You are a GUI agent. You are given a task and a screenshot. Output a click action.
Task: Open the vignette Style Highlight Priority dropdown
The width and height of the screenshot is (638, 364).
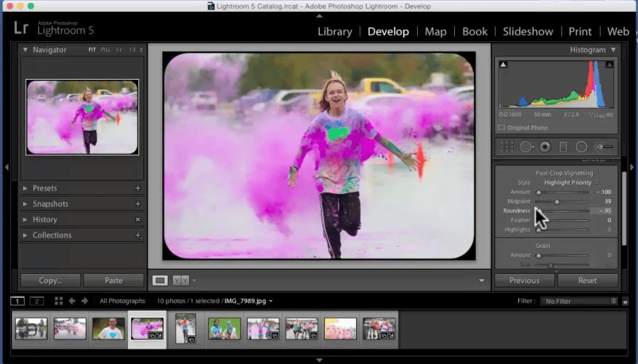[x=571, y=183]
